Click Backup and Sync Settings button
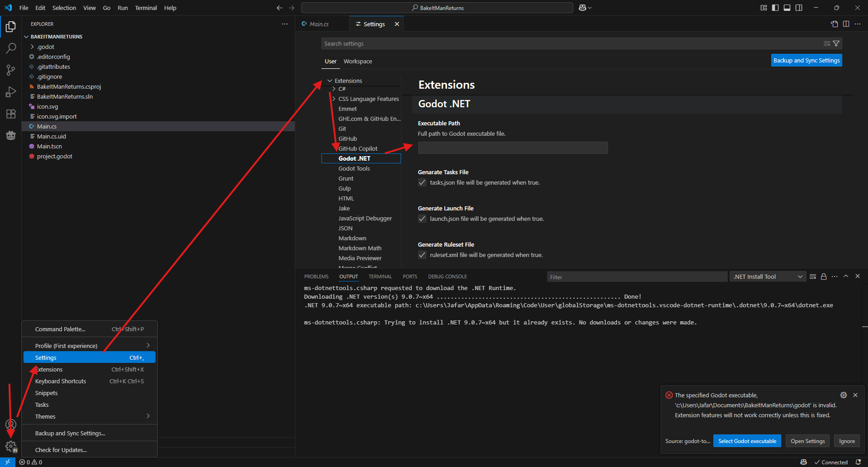The image size is (868, 467). tap(807, 60)
